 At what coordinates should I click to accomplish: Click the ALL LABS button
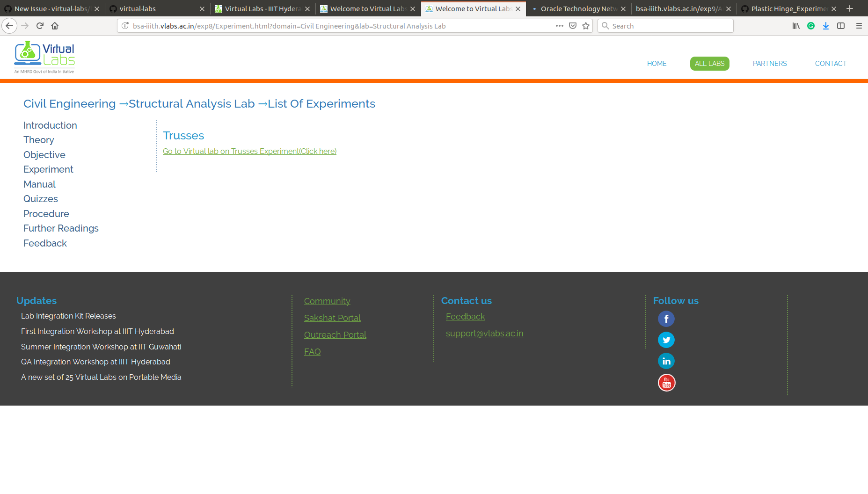coord(709,63)
